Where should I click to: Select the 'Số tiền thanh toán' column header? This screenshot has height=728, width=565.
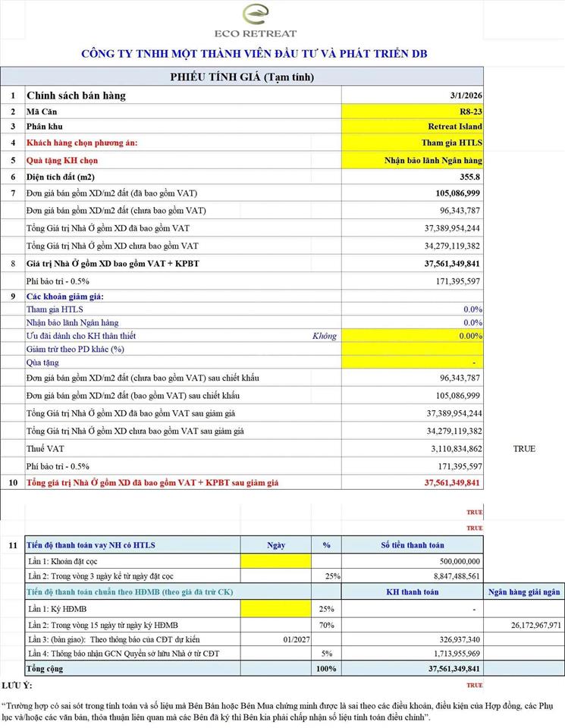pyautogui.click(x=413, y=545)
